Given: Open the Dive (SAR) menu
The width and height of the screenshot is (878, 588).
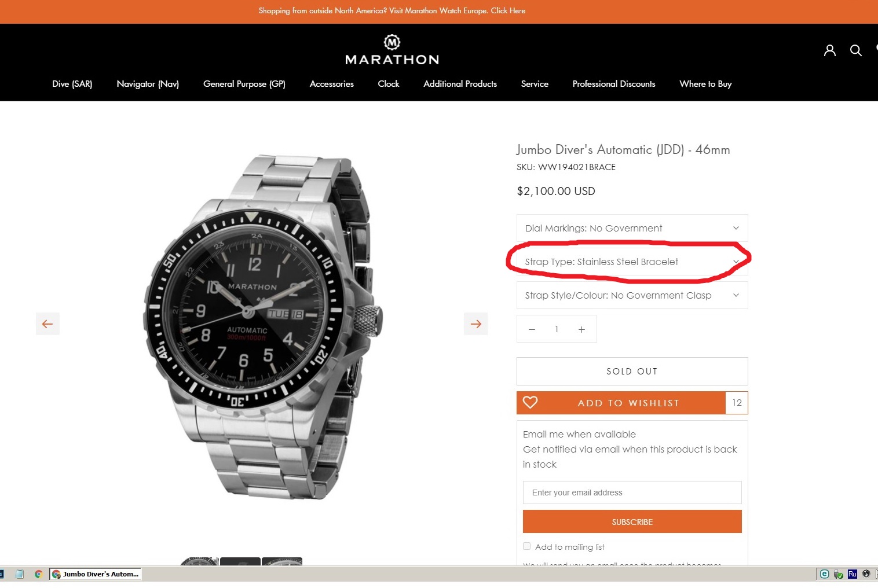Looking at the screenshot, I should (72, 84).
